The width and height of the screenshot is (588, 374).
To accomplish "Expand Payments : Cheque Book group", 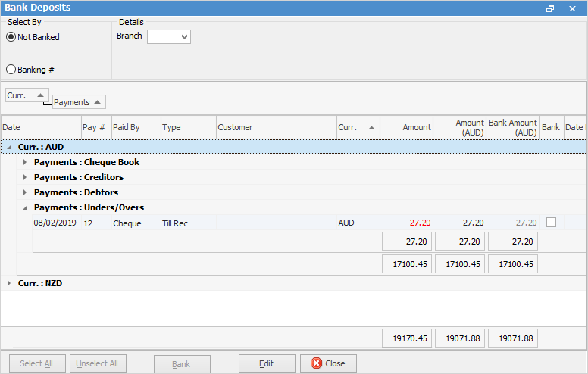I will click(25, 162).
